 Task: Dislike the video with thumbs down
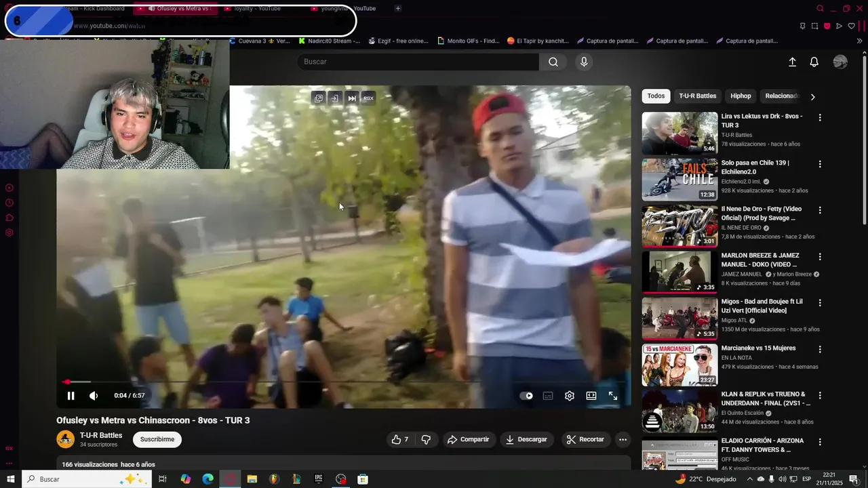426,439
